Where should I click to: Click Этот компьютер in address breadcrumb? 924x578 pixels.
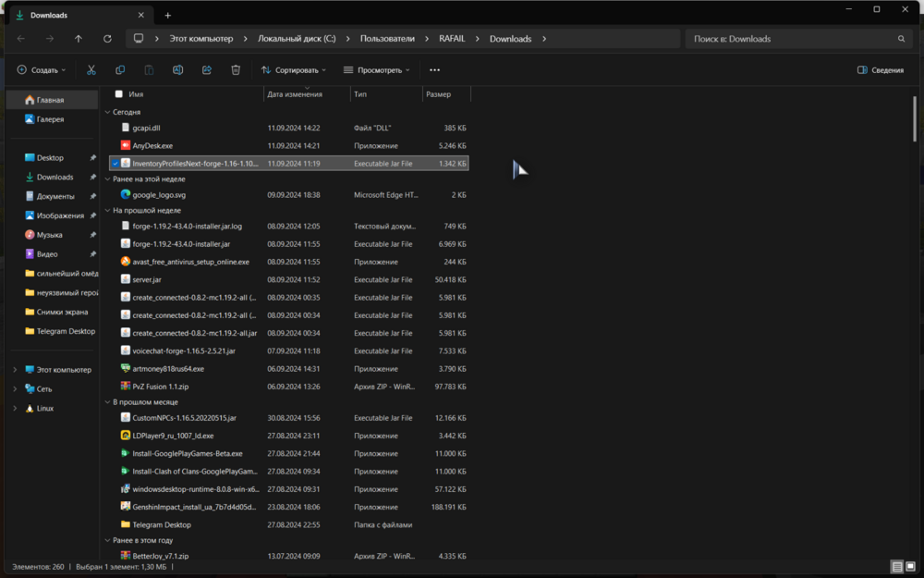(201, 38)
